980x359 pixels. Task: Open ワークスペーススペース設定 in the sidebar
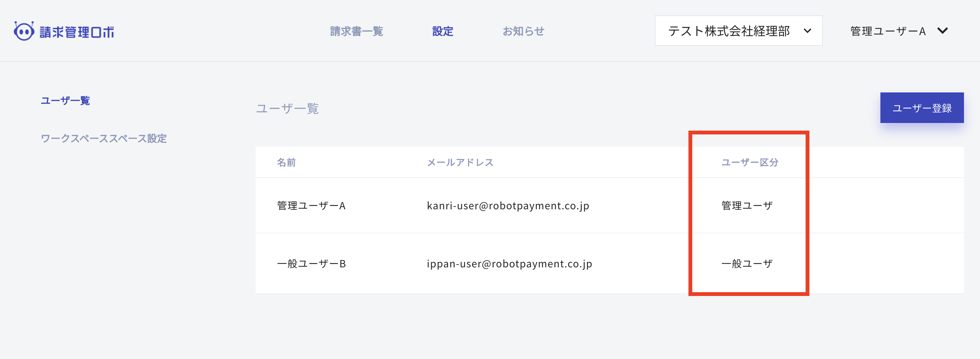click(x=104, y=139)
